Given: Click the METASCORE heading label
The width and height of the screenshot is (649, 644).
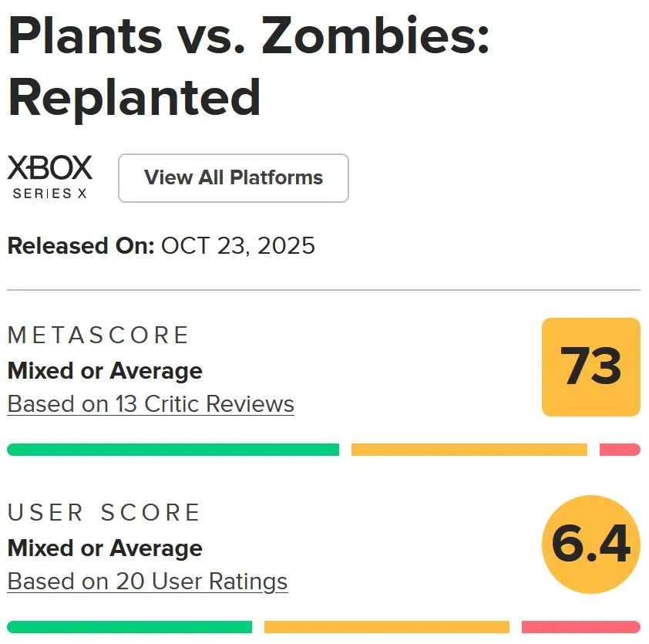Looking at the screenshot, I should pos(98,335).
